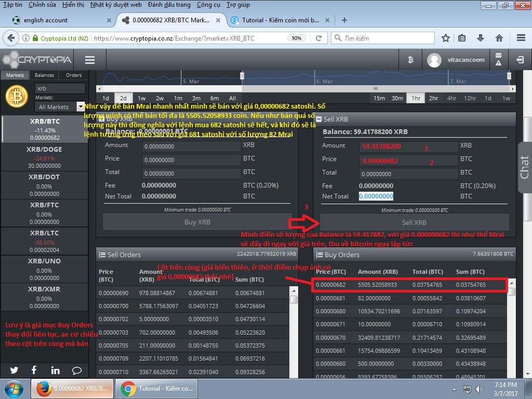532x399 pixels.
Task: Click the Sell XRB button
Action: point(414,222)
